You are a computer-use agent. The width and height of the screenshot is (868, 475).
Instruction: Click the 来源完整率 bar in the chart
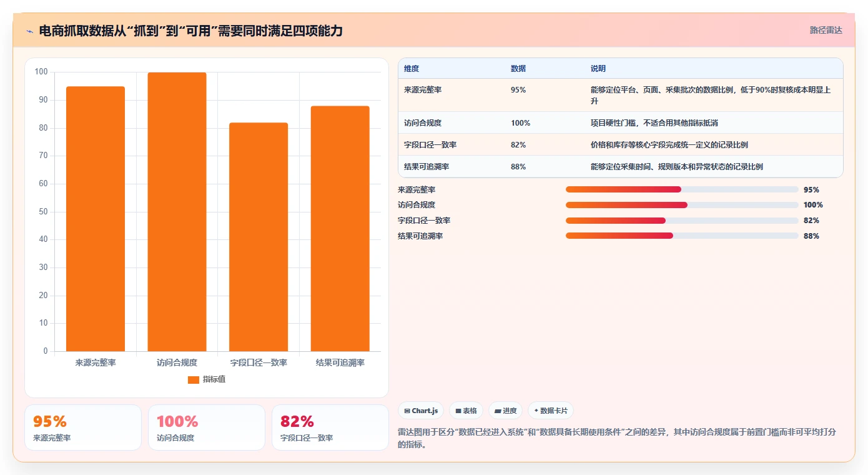click(96, 219)
